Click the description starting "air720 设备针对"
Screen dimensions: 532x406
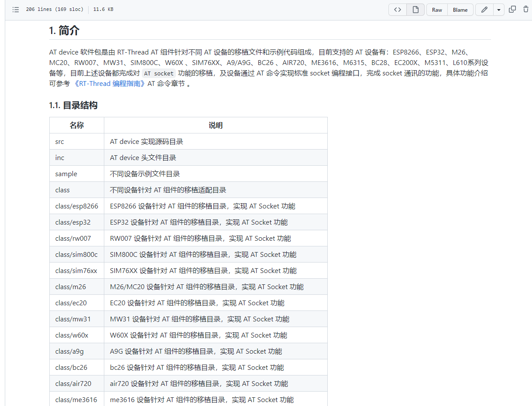[199, 383]
